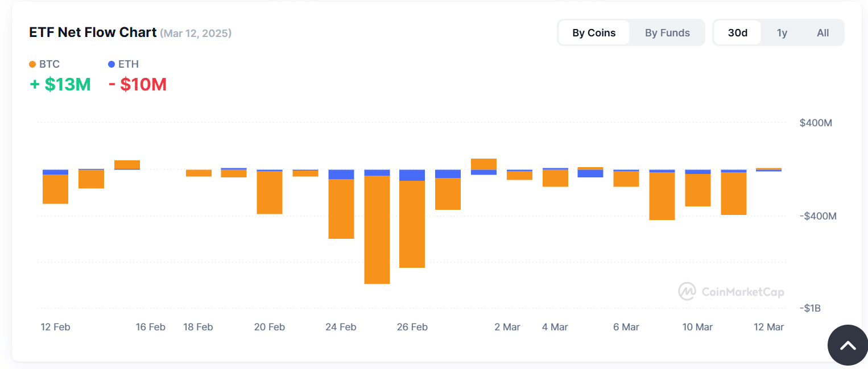Switch to the 1y time range
Screen dimensions: 868x369
pos(782,33)
